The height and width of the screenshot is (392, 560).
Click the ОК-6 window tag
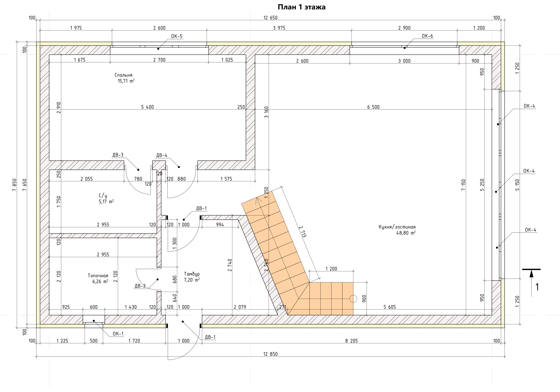pyautogui.click(x=427, y=36)
